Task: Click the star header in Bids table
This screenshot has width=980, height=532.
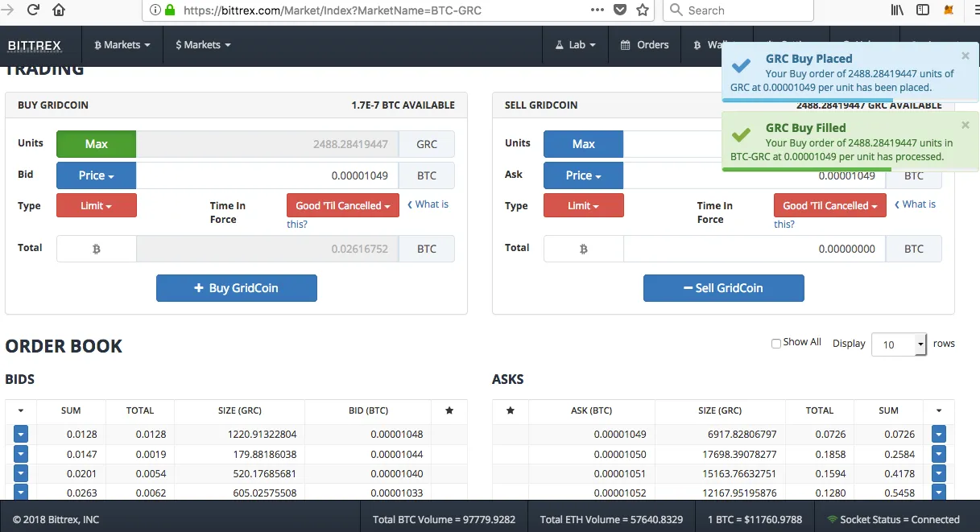Action: click(x=449, y=410)
